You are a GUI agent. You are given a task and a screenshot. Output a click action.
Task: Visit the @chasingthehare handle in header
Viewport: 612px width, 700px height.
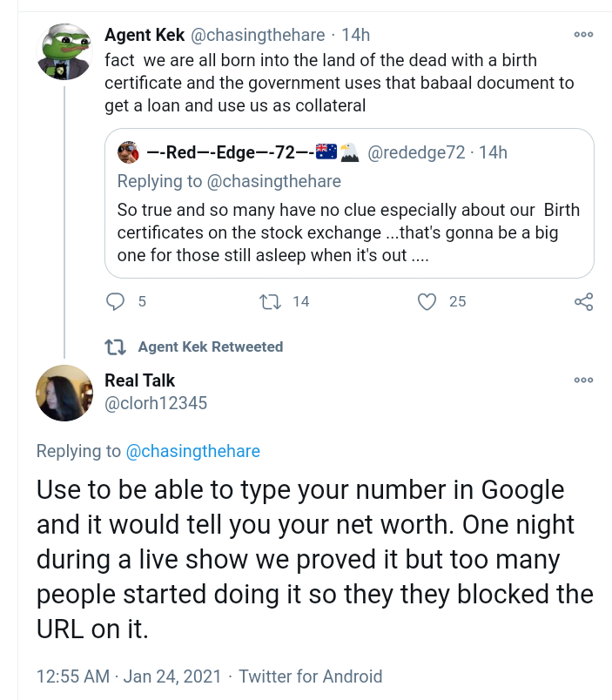click(x=258, y=35)
